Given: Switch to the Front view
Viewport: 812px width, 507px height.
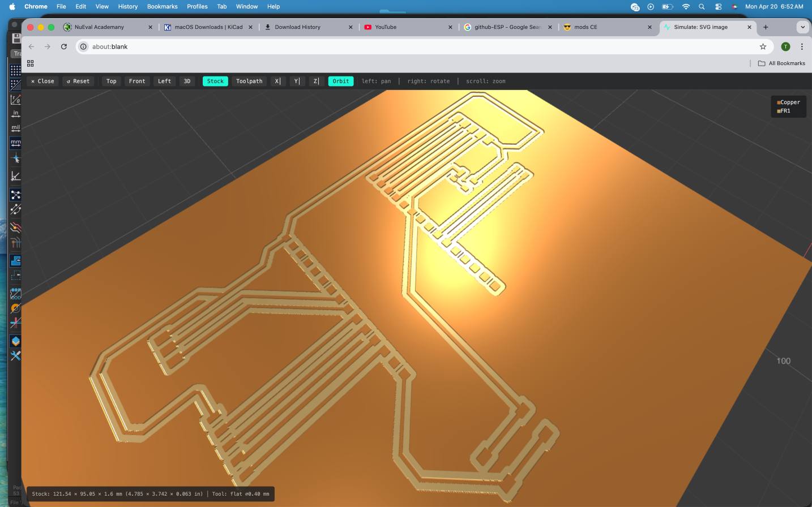Looking at the screenshot, I should tap(137, 81).
